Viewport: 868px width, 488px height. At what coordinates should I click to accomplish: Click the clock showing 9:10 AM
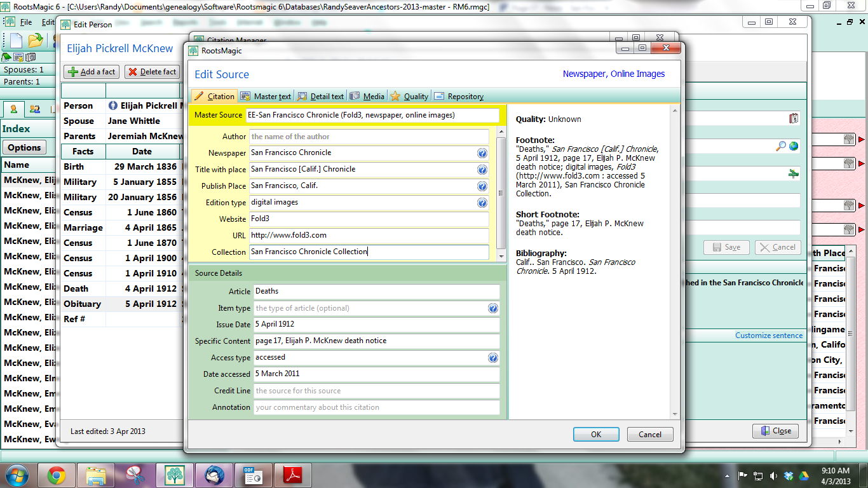(835, 471)
